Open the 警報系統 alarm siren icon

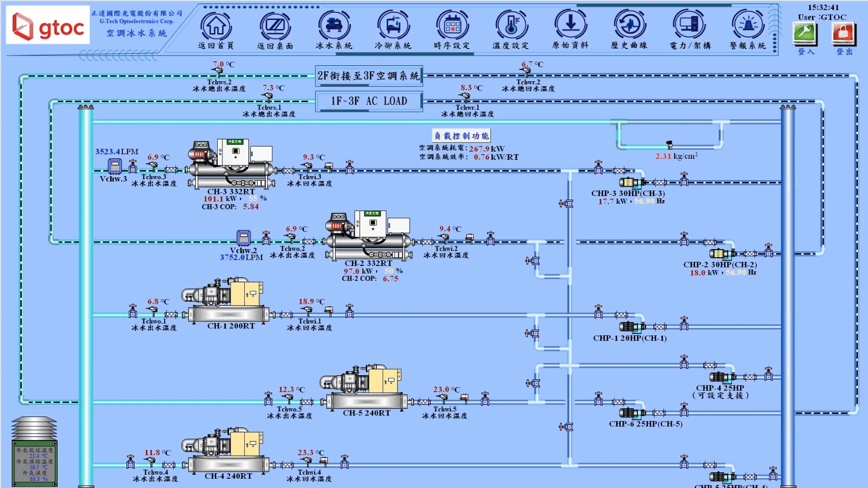[x=748, y=26]
